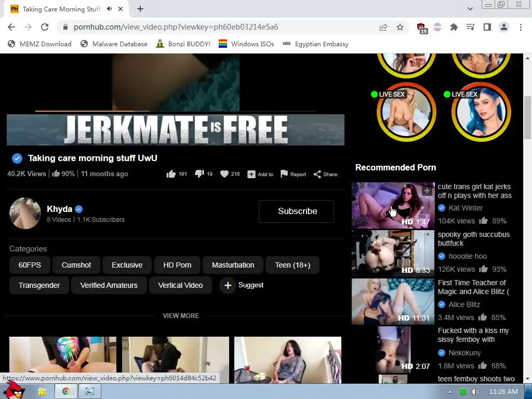Screen dimensions: 532x399
Task: Open the Alice Blitz channel link
Action: pos(464,304)
